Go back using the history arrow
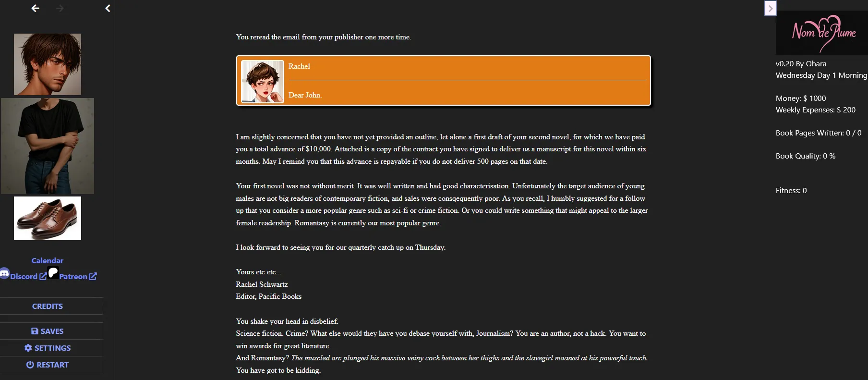The height and width of the screenshot is (380, 868). 35,8
